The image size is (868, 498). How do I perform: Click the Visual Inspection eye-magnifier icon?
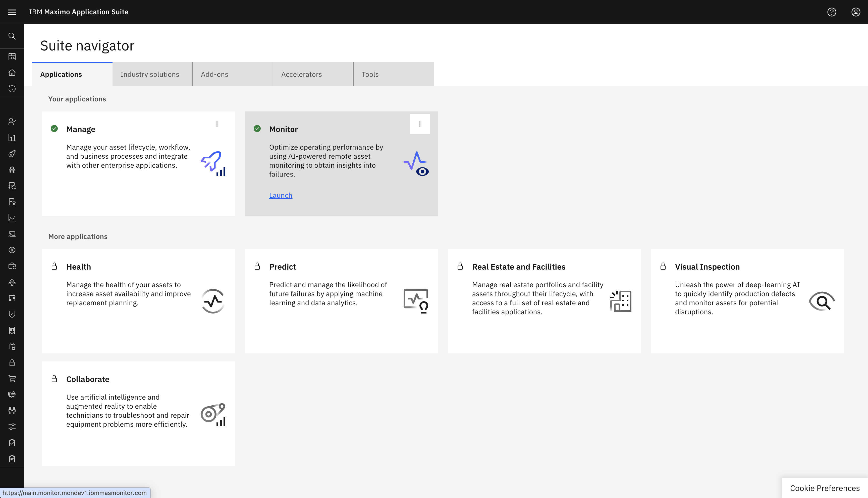(822, 301)
